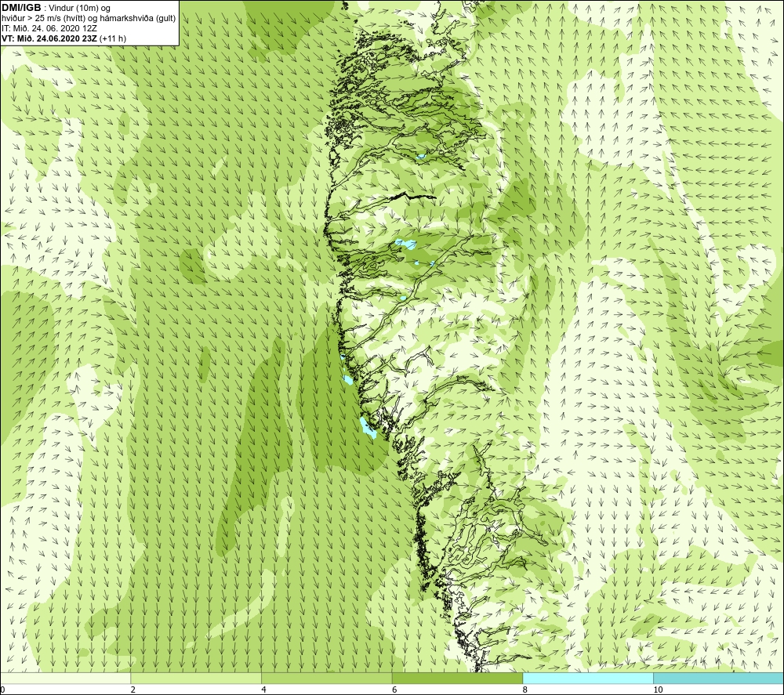Click the legend scale label '8'
The image size is (784, 695).
(x=525, y=690)
